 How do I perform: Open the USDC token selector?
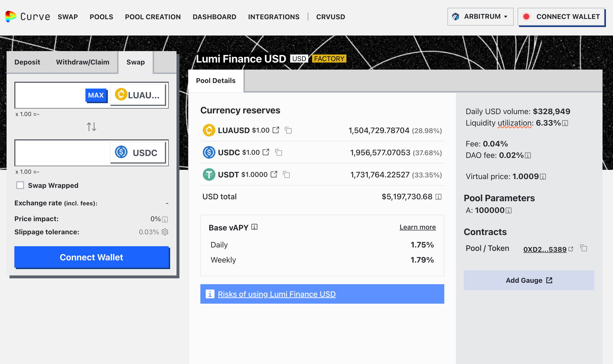click(138, 153)
